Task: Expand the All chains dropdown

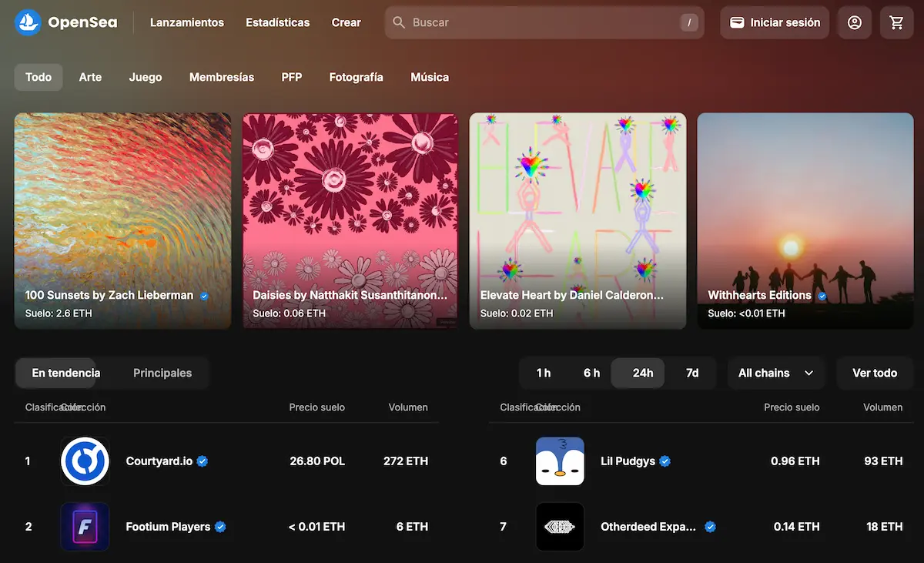Action: tap(776, 373)
